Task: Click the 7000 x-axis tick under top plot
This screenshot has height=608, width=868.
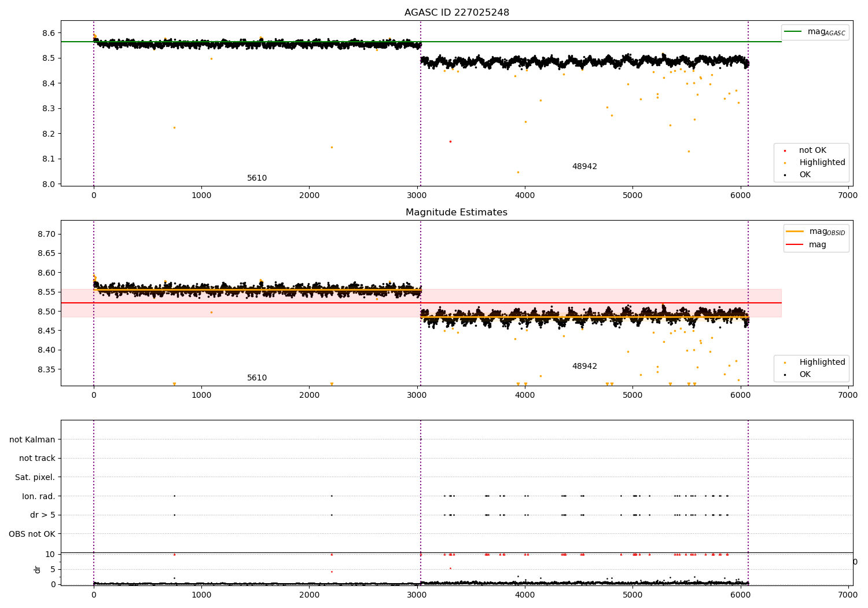Action: tap(848, 196)
